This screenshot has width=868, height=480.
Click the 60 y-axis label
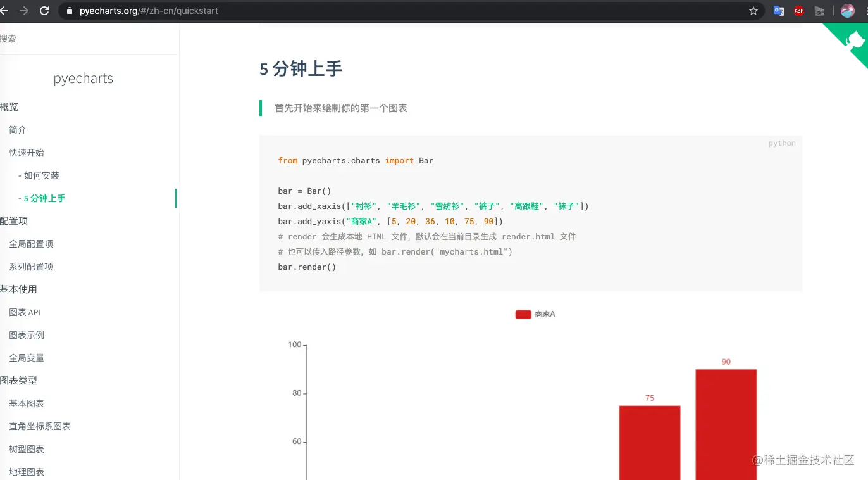tap(297, 442)
